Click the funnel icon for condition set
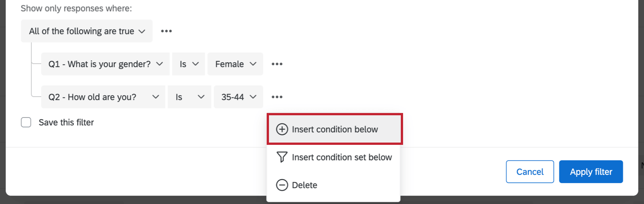Image resolution: width=644 pixels, height=204 pixels. [282, 157]
